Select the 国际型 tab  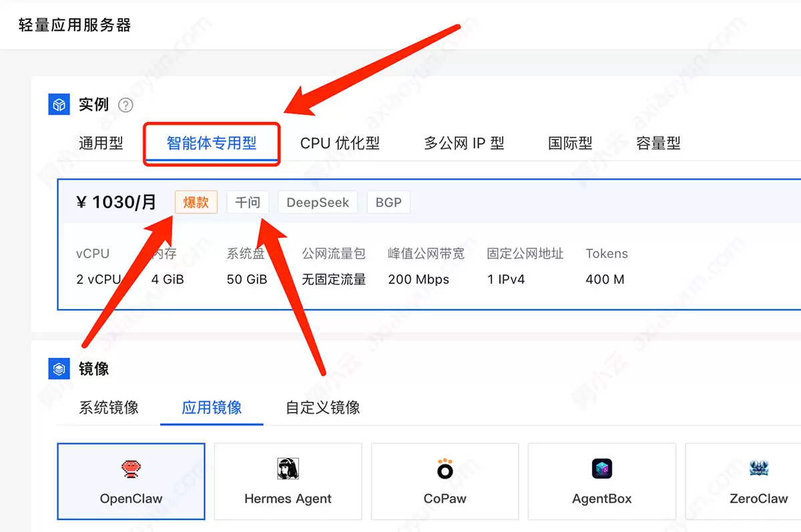pyautogui.click(x=570, y=143)
